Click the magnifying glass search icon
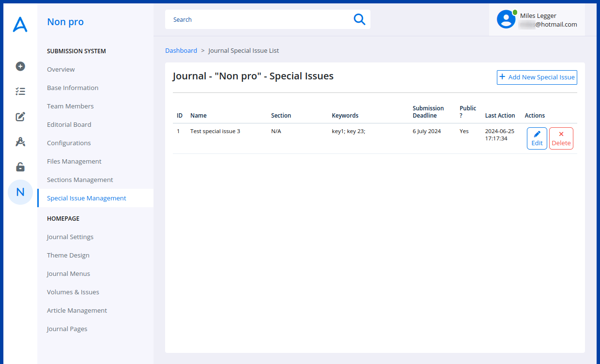This screenshot has width=600, height=364. pos(359,19)
